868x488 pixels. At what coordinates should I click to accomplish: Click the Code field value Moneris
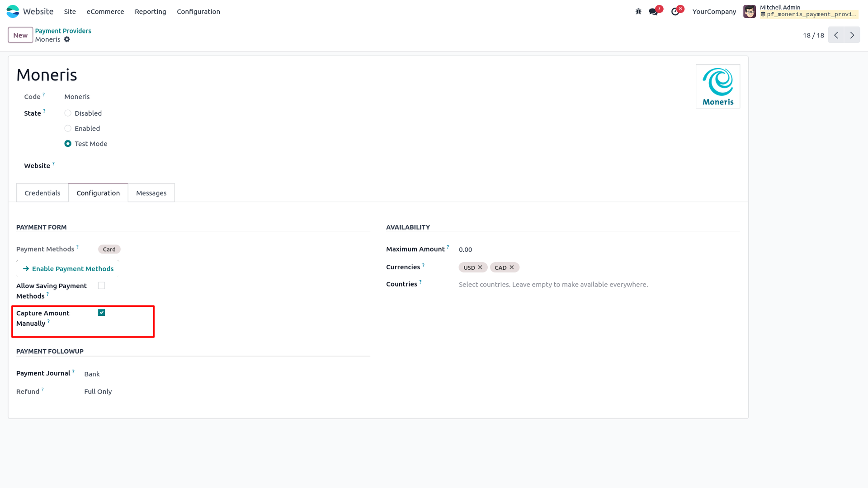point(77,97)
